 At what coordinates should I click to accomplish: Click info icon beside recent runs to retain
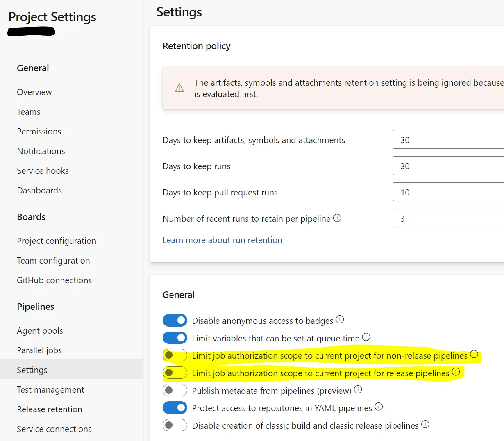coord(337,218)
